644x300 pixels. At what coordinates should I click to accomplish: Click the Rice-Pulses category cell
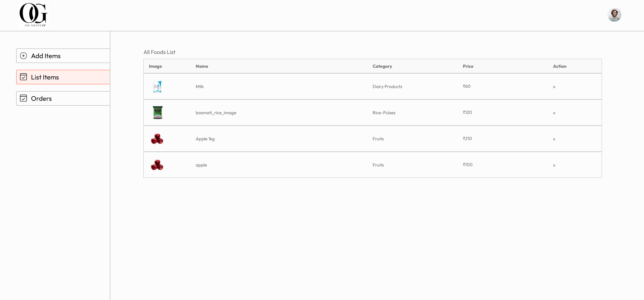tap(384, 113)
